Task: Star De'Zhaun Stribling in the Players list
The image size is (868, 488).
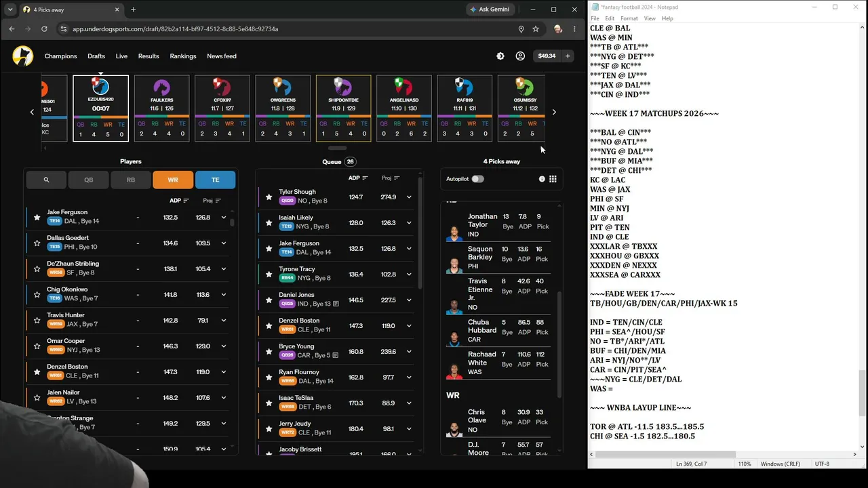Action: coord(37,269)
